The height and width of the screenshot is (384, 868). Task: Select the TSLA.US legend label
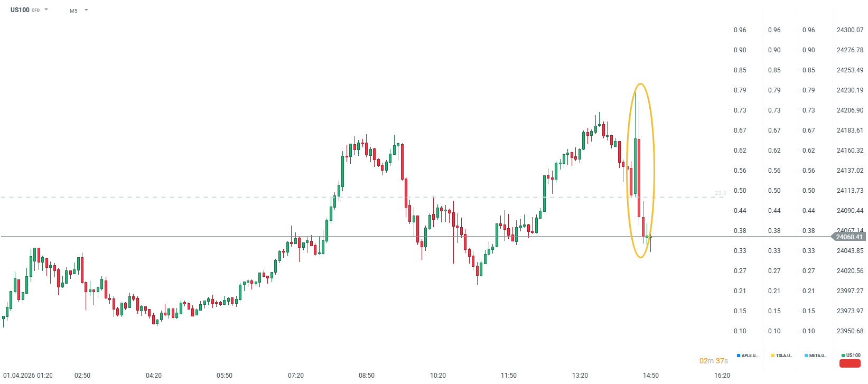(784, 355)
